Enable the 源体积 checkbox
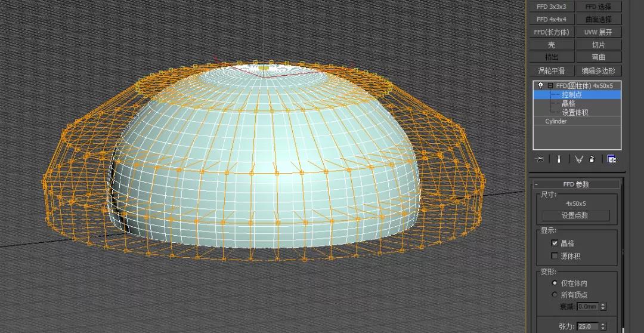Screen dimensions: 644x333 [x=555, y=255]
